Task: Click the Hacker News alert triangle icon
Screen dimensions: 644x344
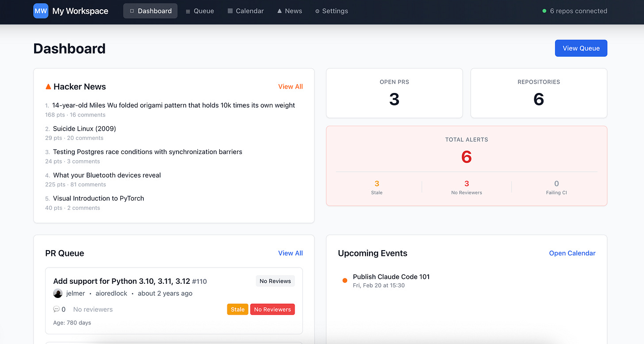Action: point(48,86)
